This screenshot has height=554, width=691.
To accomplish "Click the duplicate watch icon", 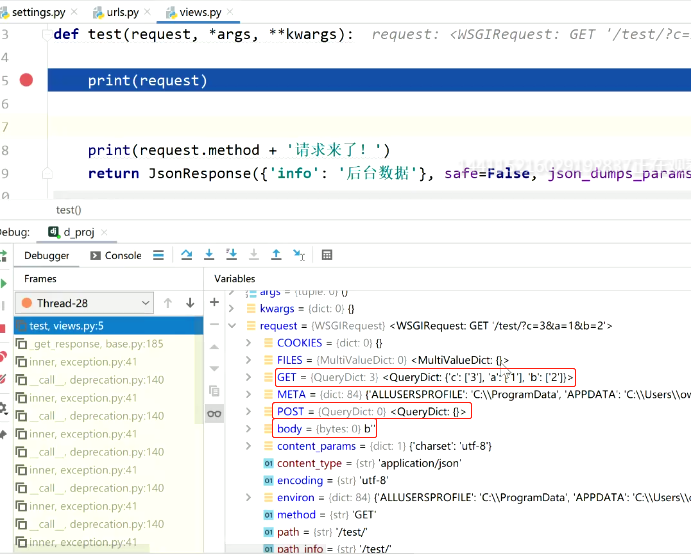I will pos(214,391).
